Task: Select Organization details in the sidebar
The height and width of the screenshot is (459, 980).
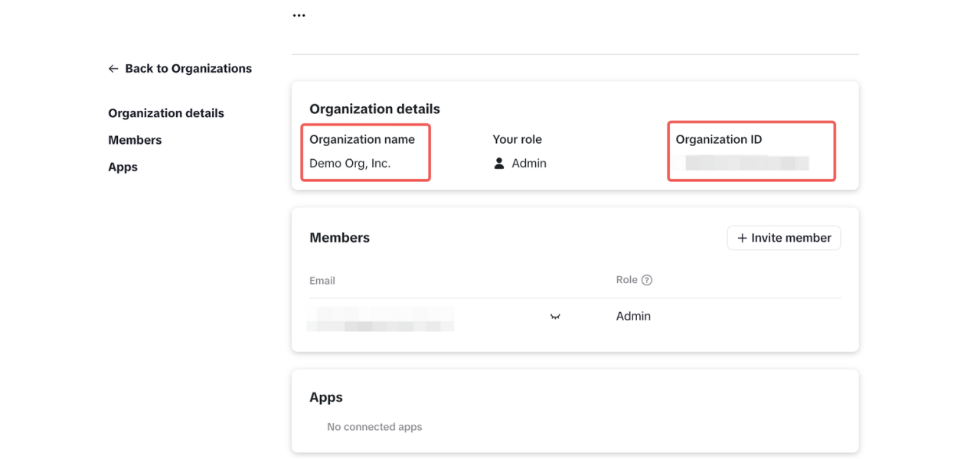Action: (166, 113)
